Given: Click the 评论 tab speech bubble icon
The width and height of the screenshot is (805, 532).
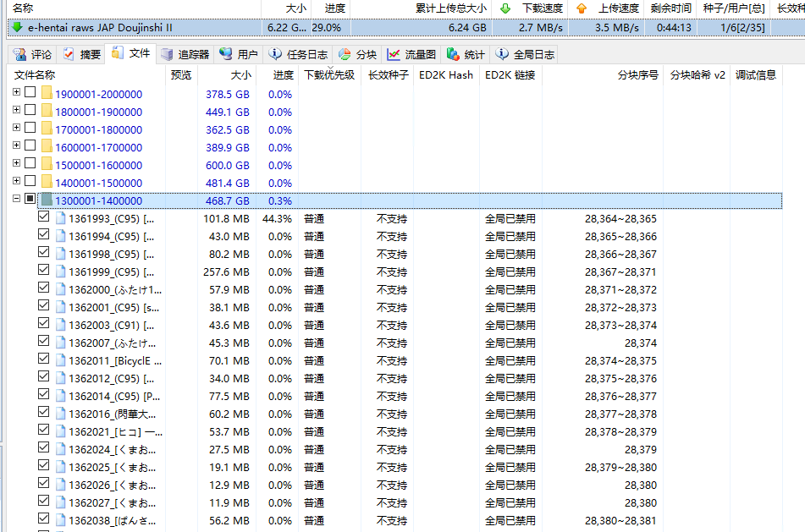Looking at the screenshot, I should [x=19, y=55].
